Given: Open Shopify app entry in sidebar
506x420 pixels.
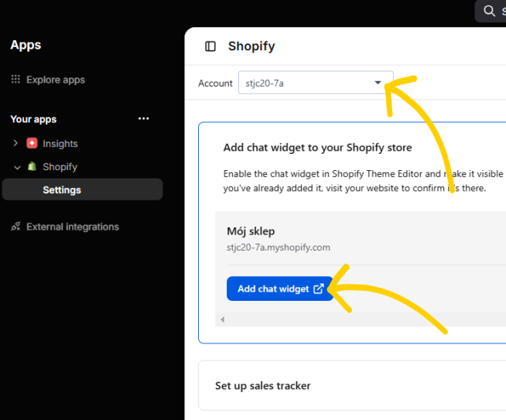Looking at the screenshot, I should tap(60, 167).
